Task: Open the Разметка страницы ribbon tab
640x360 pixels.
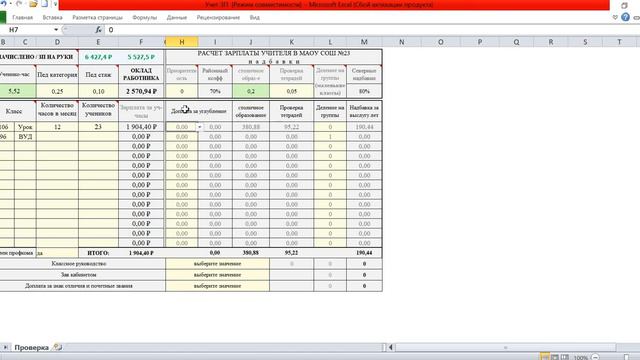Action: click(97, 18)
